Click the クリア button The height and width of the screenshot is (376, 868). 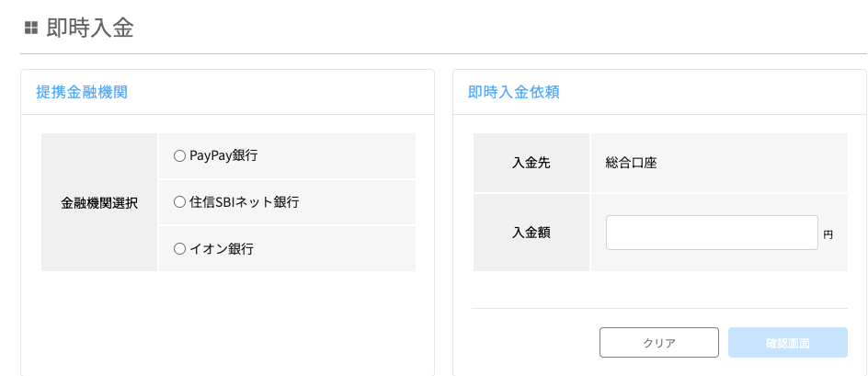tap(659, 342)
